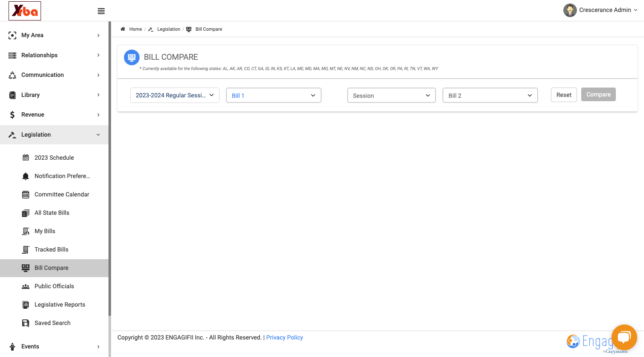Image resolution: width=644 pixels, height=357 pixels.
Task: Click the Tracked Bills icon
Action: (26, 250)
